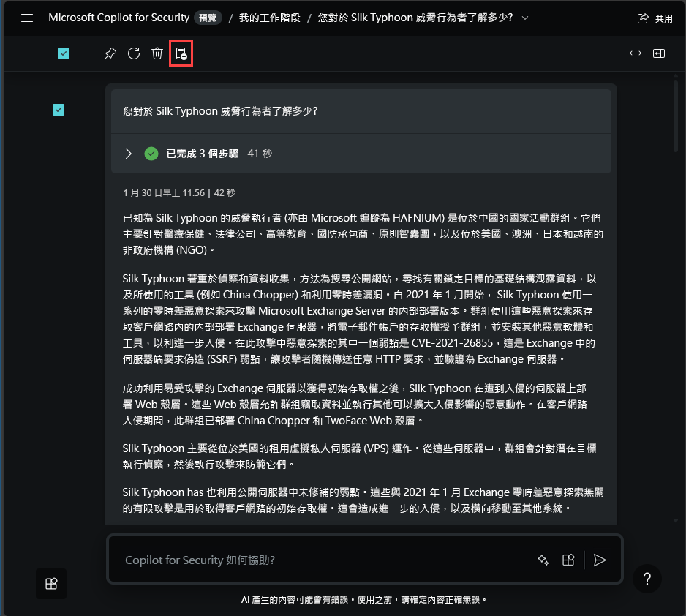Image resolution: width=686 pixels, height=616 pixels.
Task: Click the session name breadcrumb 您對於 Silk Typhoon
Action: pyautogui.click(x=415, y=18)
